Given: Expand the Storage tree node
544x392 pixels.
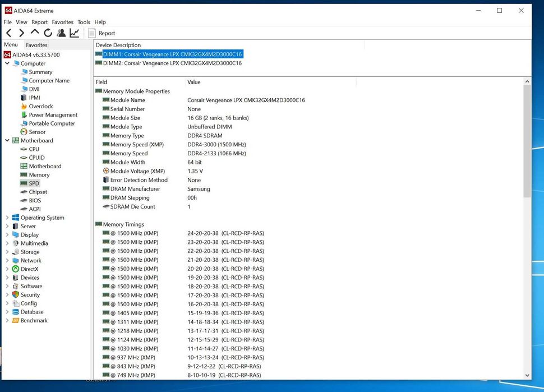Looking at the screenshot, I should tap(7, 252).
